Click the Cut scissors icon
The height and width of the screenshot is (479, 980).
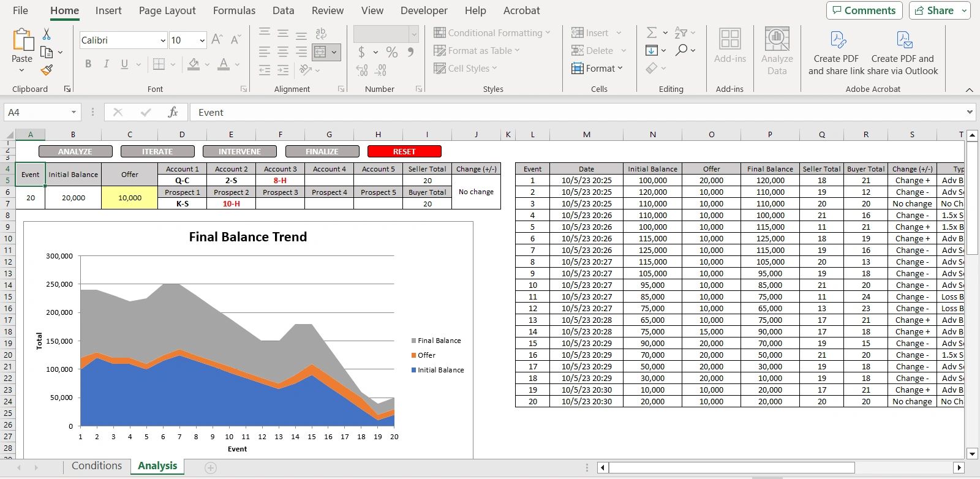47,34
